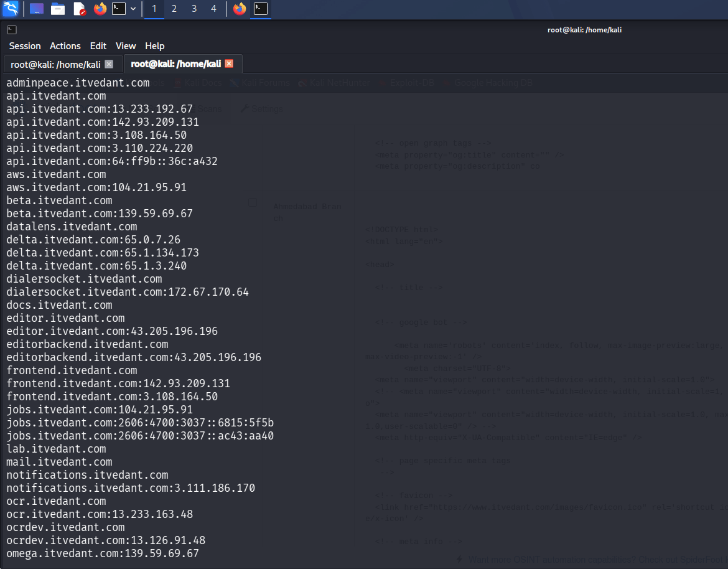Click jobs.itvedant.com IPv6 ending ac43:aa40
728x569 pixels.
point(140,436)
